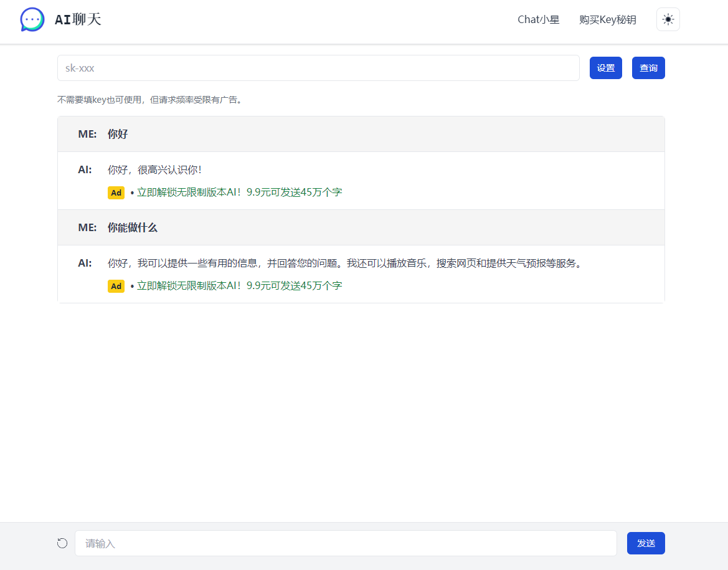
Task: Select the user message 你好
Action: tap(118, 134)
